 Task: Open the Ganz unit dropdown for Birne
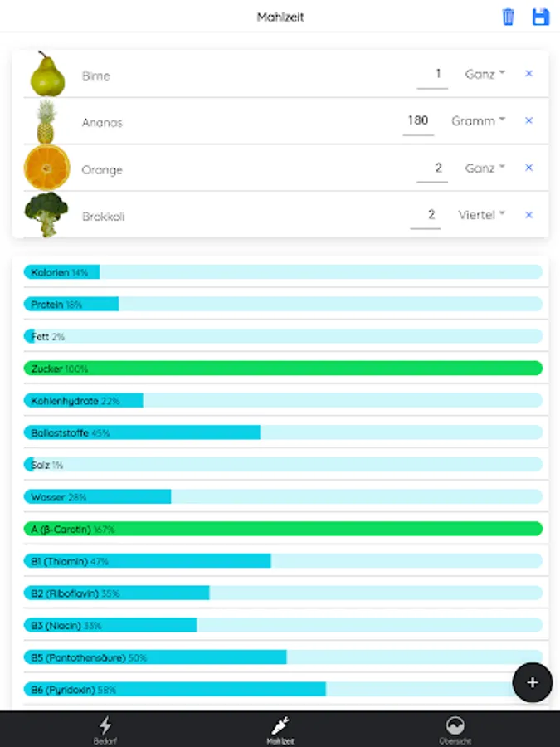(484, 74)
